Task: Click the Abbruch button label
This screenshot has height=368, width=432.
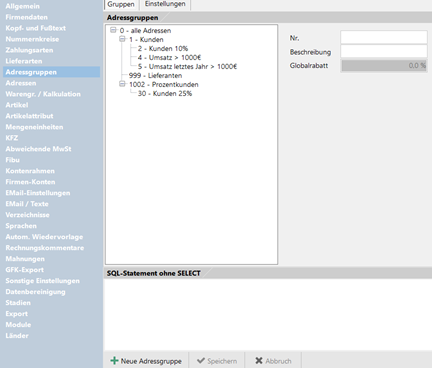Action: tap(278, 361)
